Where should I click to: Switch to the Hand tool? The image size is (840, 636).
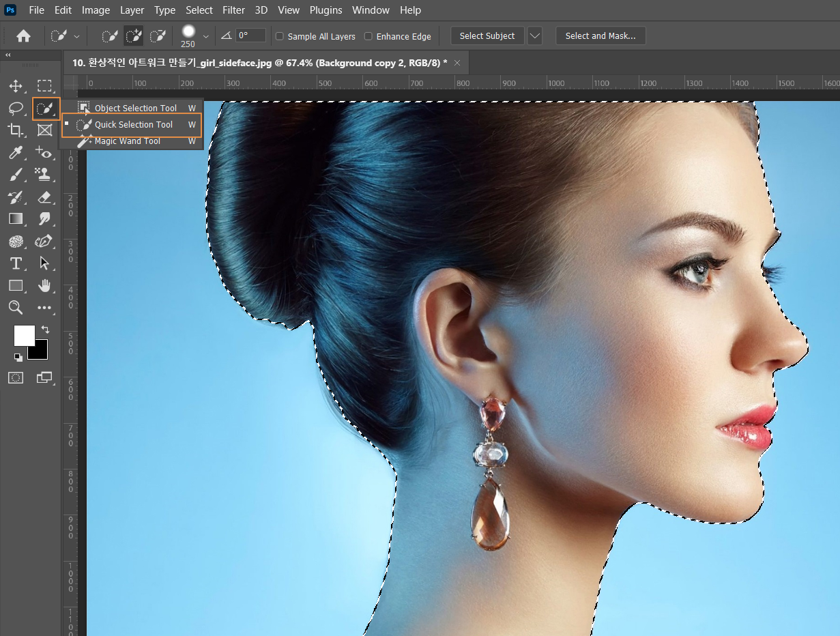pos(44,285)
